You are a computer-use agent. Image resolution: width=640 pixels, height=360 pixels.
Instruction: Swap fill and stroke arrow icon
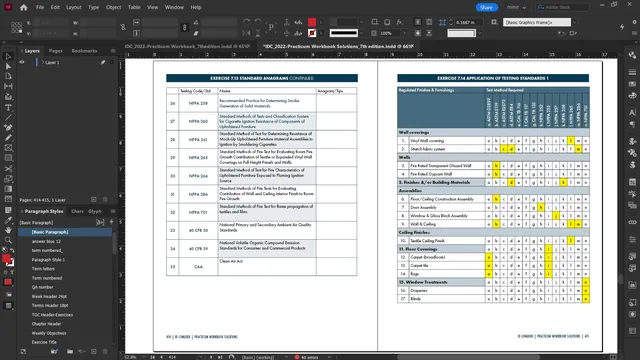coord(12,250)
